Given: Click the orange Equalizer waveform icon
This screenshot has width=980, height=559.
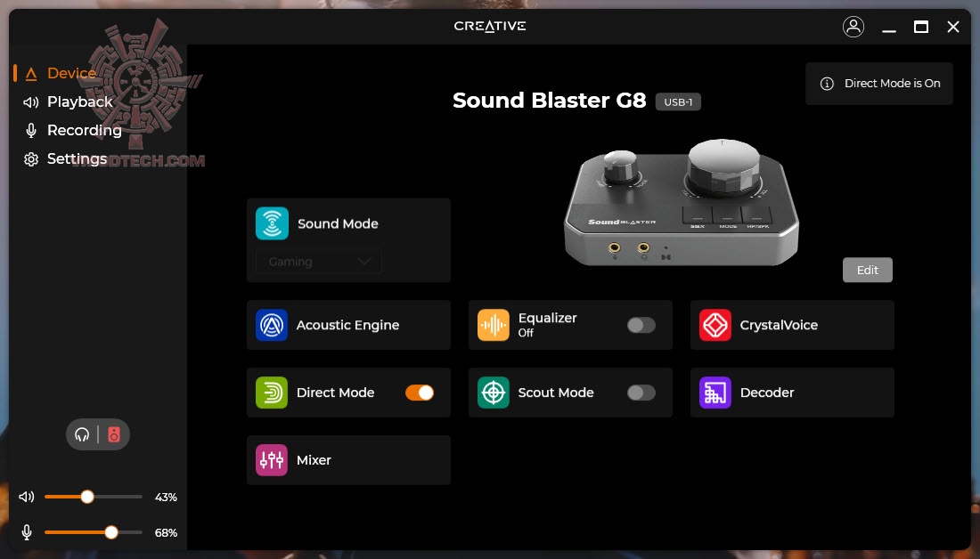Looking at the screenshot, I should 494,325.
